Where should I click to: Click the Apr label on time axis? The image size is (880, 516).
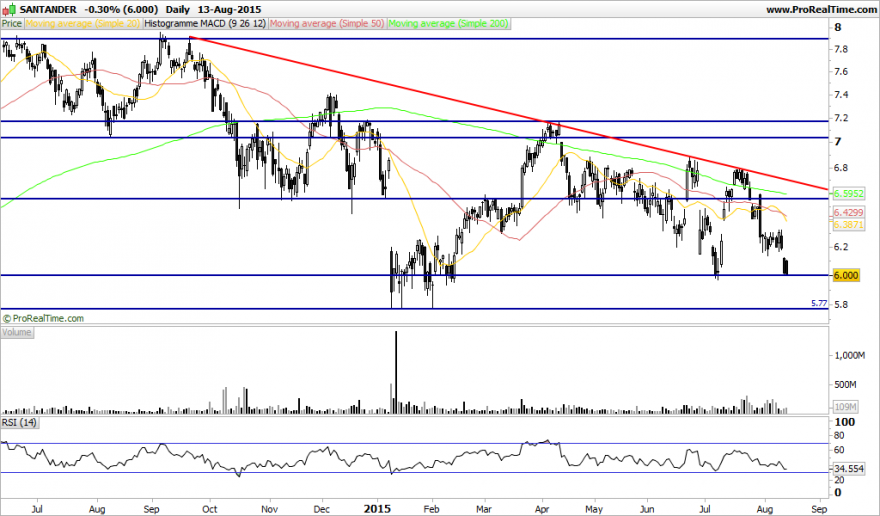542,509
